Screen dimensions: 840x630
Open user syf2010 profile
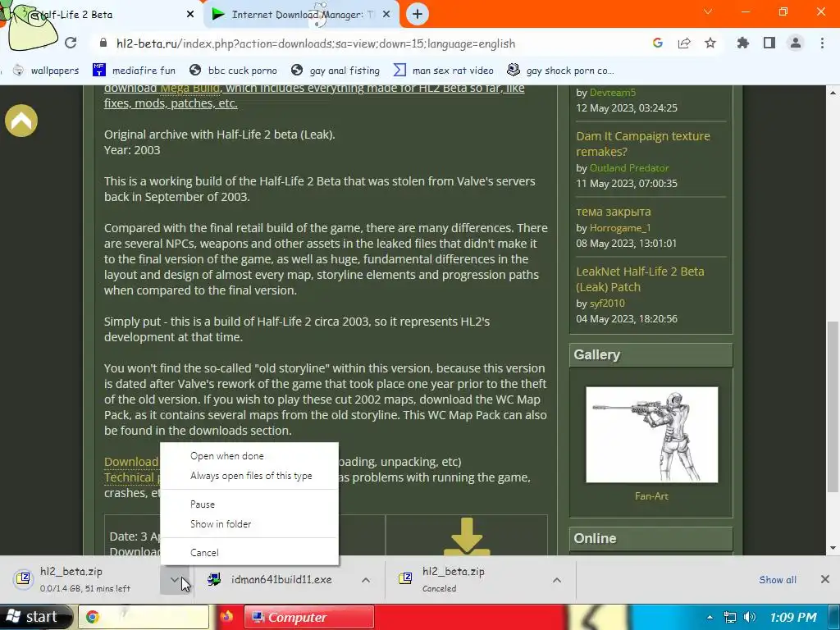tap(607, 304)
